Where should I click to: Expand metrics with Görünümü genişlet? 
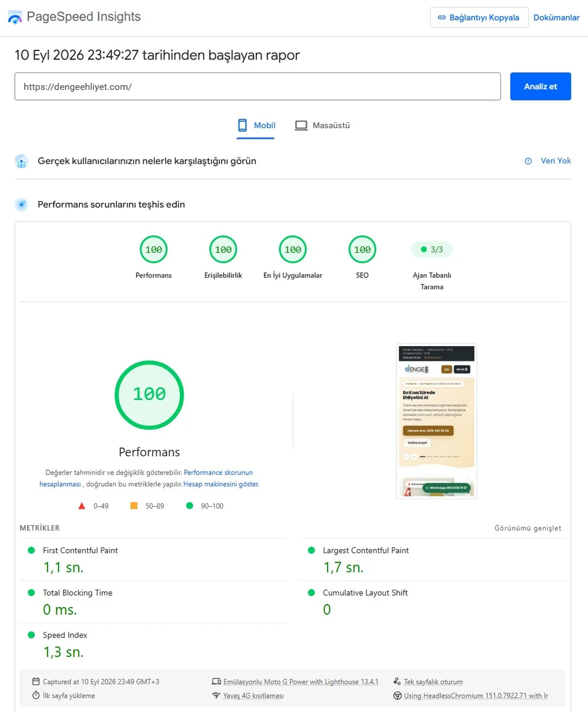tap(527, 528)
